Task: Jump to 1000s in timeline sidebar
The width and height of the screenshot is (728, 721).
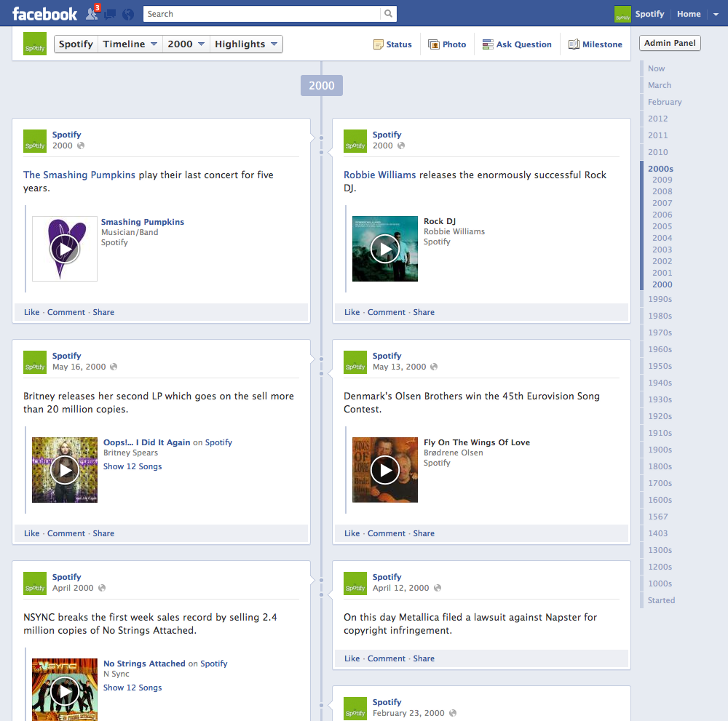Action: (x=660, y=583)
